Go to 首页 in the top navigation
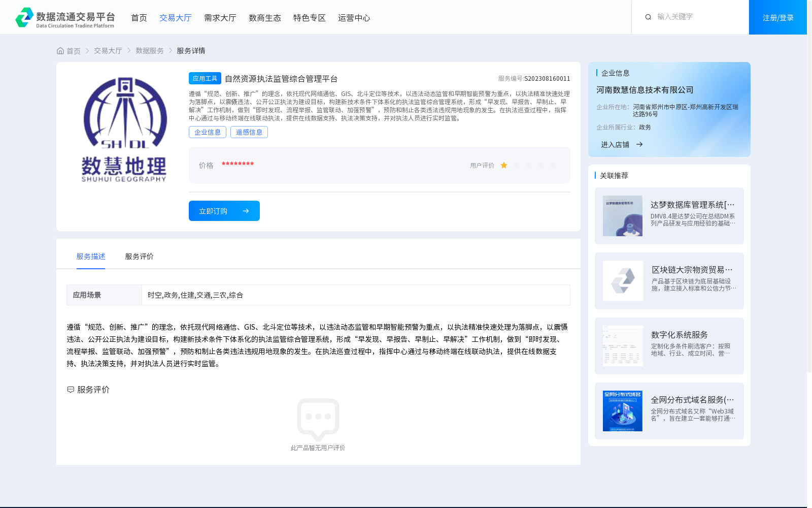The width and height of the screenshot is (812, 508). tap(139, 18)
